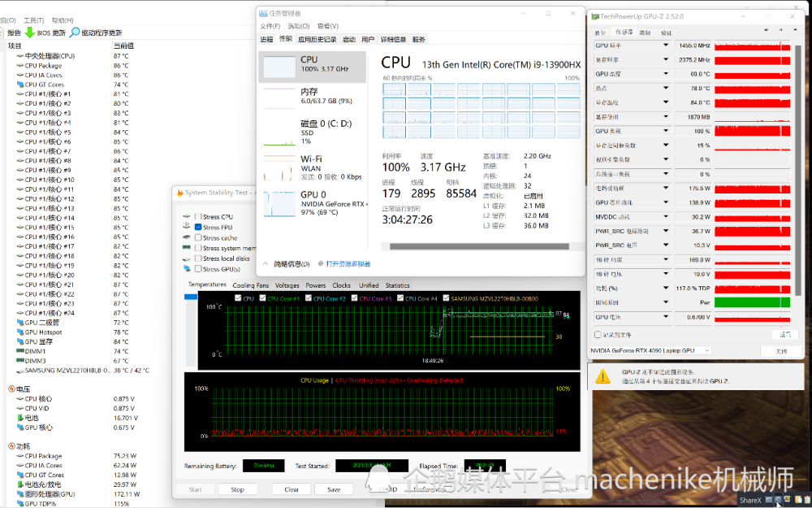
Task: Open the dropdown for the 1870 MB sensor
Action: pyautogui.click(x=666, y=116)
